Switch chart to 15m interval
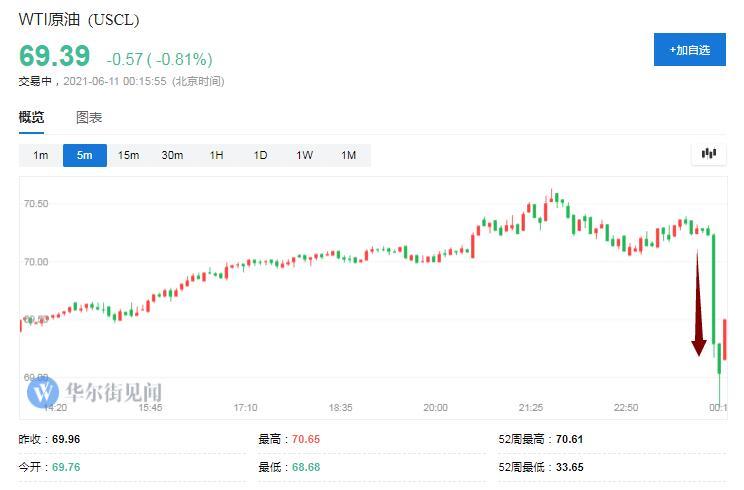Image resolution: width=744 pixels, height=490 pixels. point(128,155)
